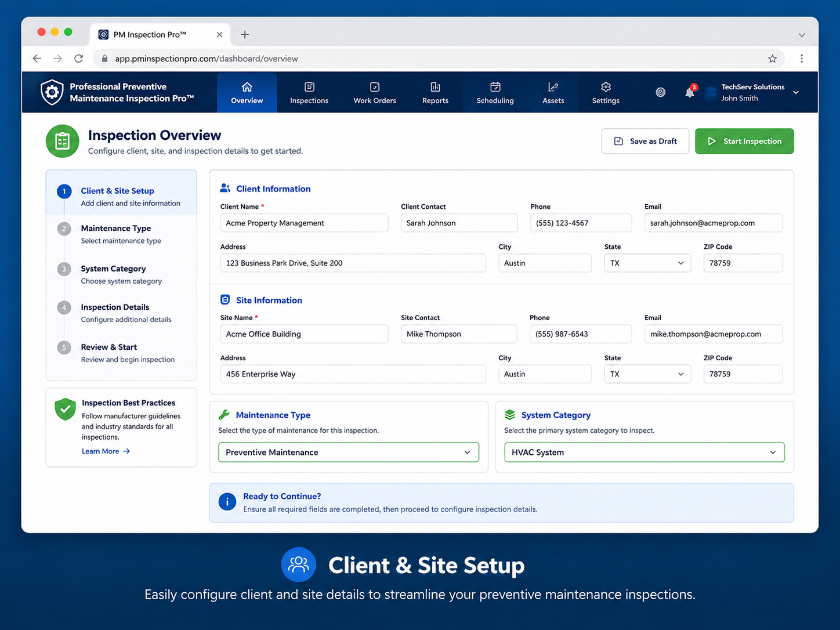This screenshot has width=840, height=630.
Task: Click the user avatar beside TechServ Solutions
Action: point(710,93)
